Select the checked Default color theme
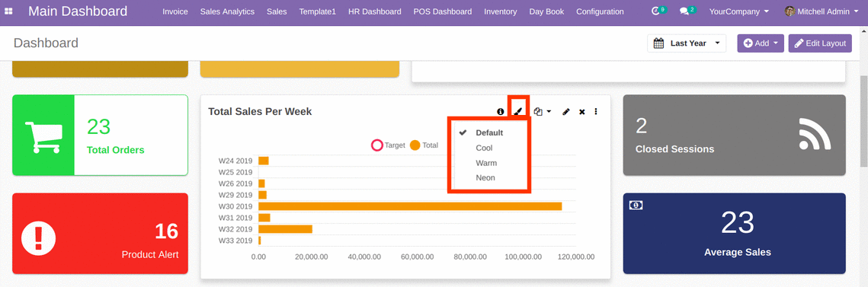The height and width of the screenshot is (287, 868). click(x=488, y=132)
